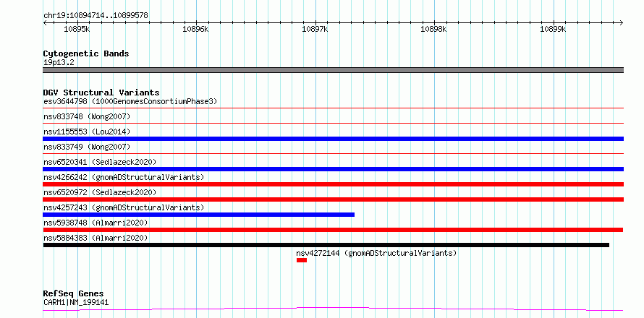Click the gray 19p13.2 cytogenetic band bar
Viewport: 644px width, 318px height.
click(x=334, y=70)
